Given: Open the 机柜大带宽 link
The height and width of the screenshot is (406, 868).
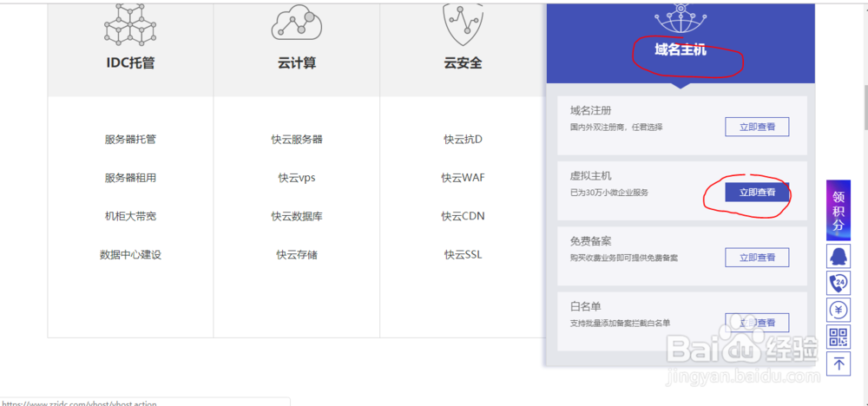Looking at the screenshot, I should coord(130,216).
